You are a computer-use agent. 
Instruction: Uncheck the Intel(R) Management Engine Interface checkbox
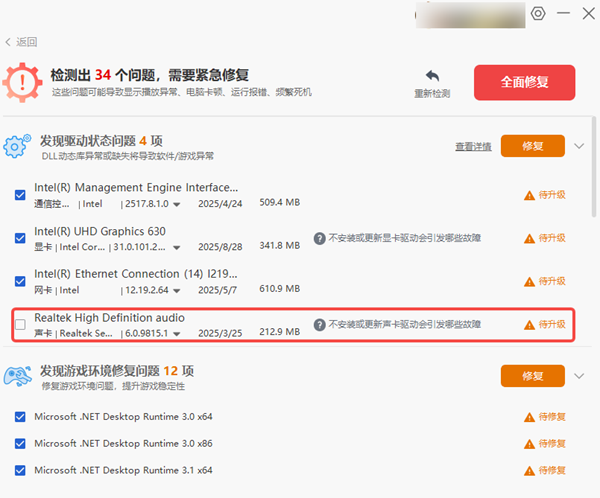click(20, 195)
